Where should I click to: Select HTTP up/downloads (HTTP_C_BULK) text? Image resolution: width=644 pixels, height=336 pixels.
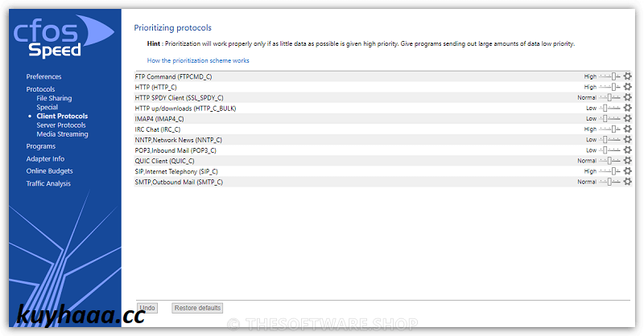tap(185, 109)
